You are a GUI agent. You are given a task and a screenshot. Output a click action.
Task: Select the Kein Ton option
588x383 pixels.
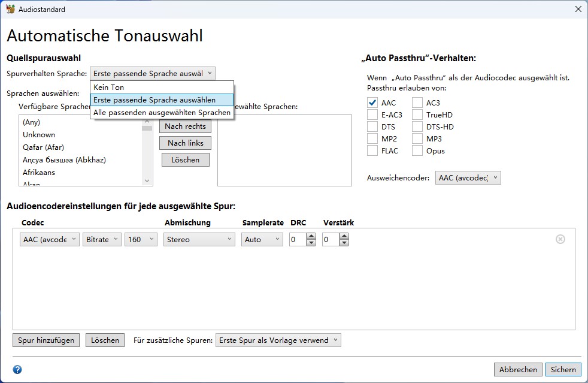162,87
